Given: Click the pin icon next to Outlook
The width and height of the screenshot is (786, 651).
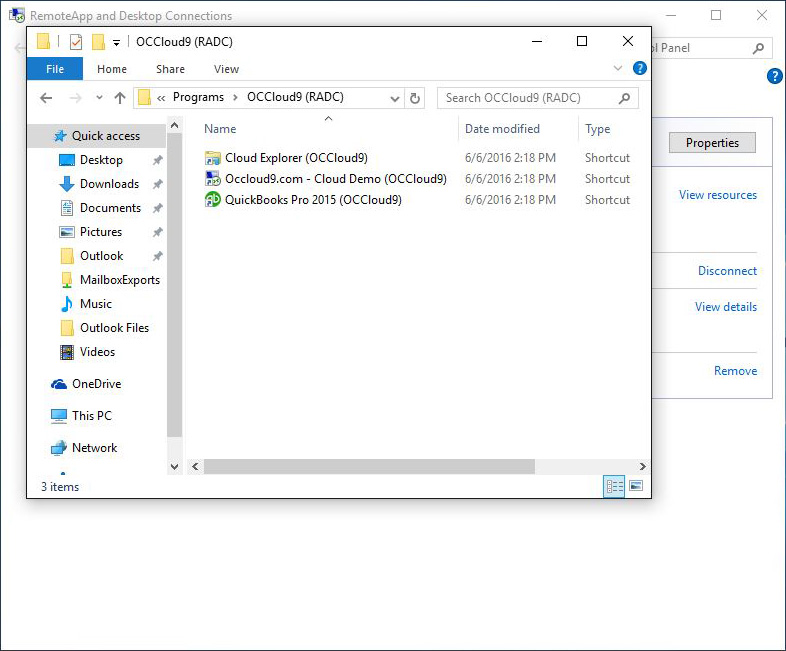Looking at the screenshot, I should [x=157, y=256].
